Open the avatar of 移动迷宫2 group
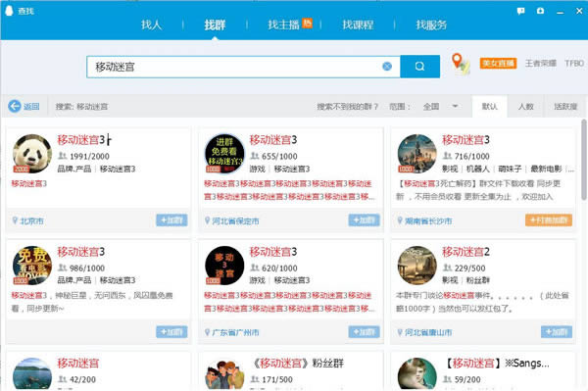Viewport: 588px width, 391px height. click(417, 266)
